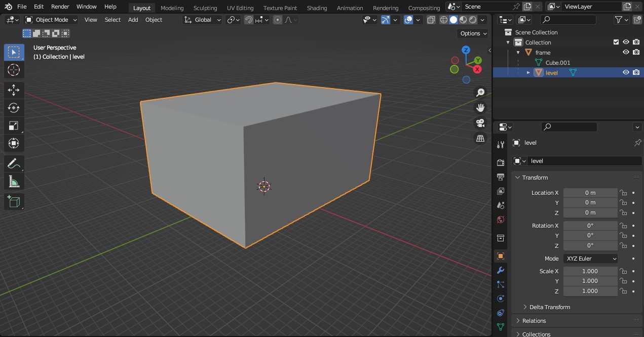This screenshot has width=644, height=337.
Task: Open the green Object Data properties tab
Action: pos(501,327)
